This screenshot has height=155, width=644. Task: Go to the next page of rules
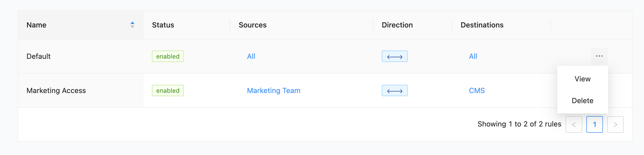tap(615, 125)
